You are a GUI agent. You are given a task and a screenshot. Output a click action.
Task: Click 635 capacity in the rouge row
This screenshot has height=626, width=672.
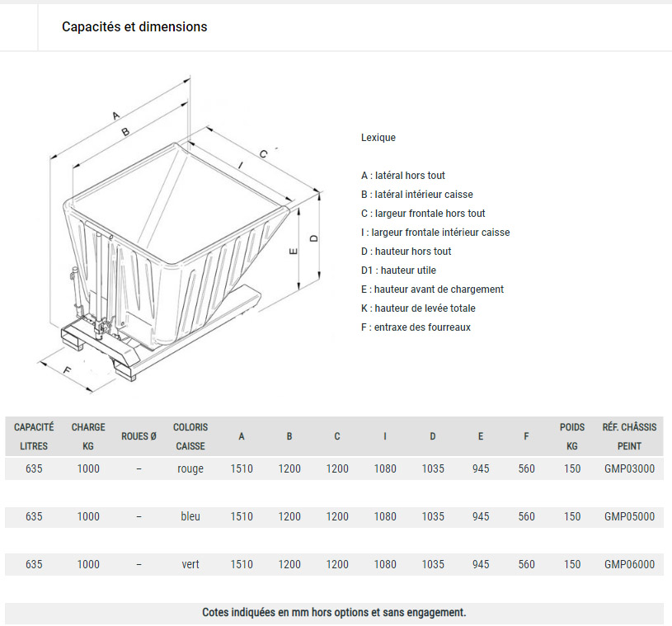(x=34, y=468)
